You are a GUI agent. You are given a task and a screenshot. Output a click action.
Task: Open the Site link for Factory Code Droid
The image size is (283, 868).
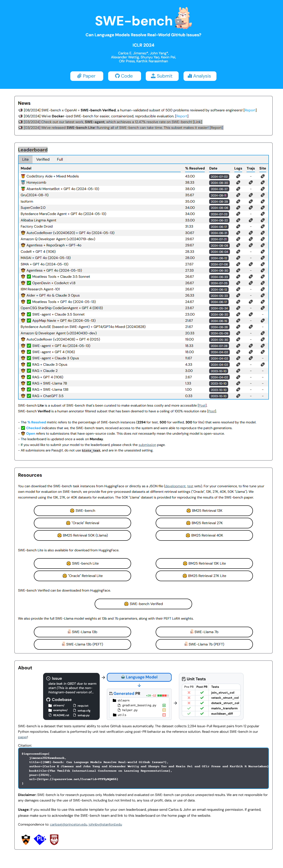[262, 227]
